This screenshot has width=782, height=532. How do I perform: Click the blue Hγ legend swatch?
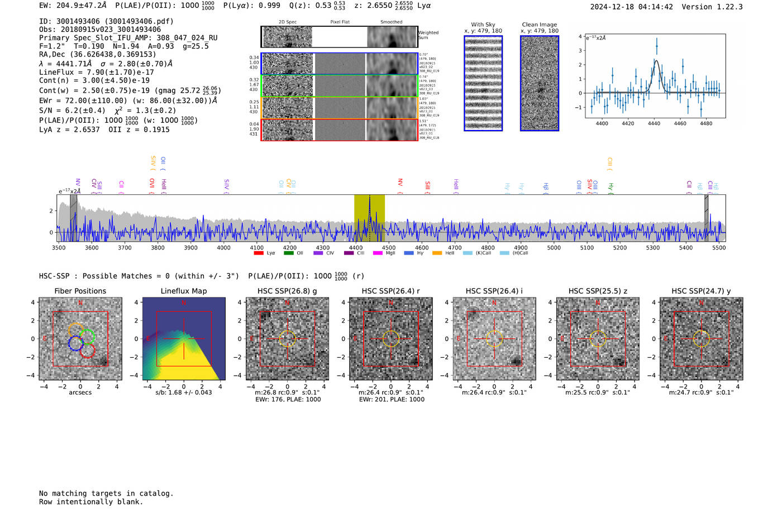pos(409,253)
